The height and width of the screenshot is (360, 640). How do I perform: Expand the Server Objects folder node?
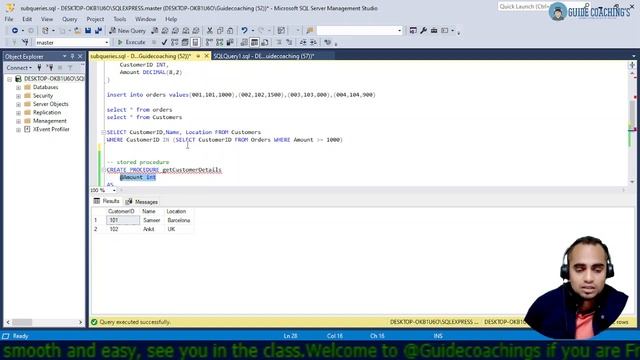18,104
